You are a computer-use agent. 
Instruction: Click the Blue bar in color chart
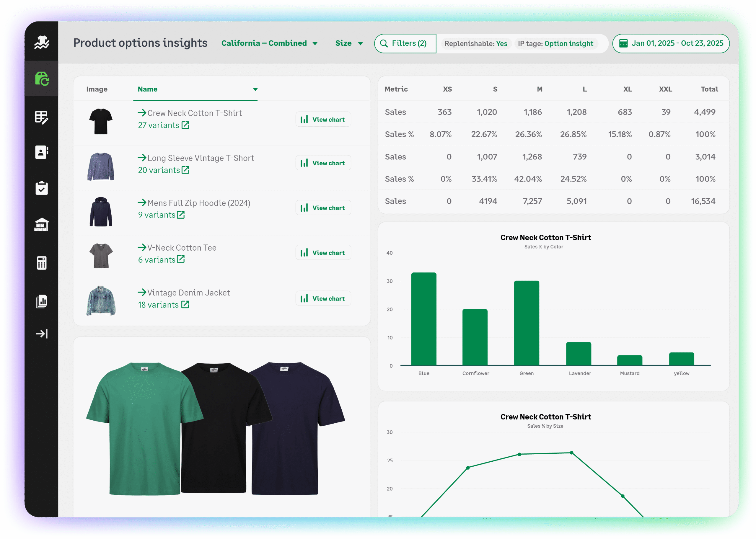(x=424, y=319)
